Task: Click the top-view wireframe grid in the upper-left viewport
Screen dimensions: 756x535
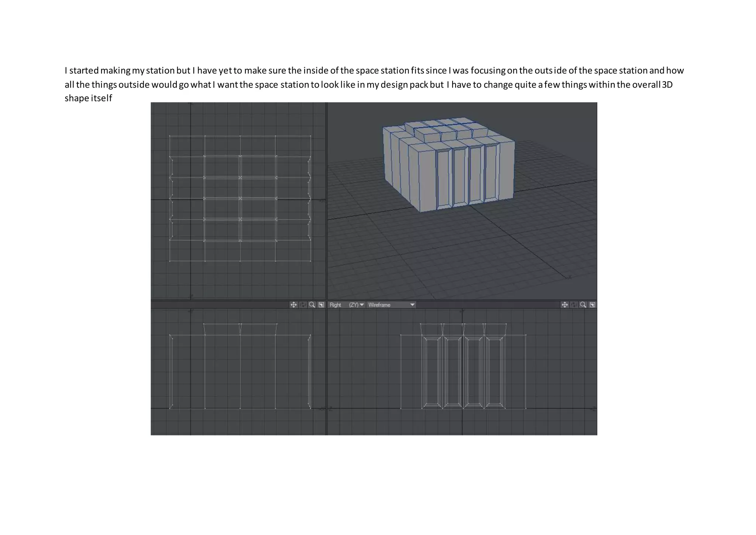Action: [240, 198]
